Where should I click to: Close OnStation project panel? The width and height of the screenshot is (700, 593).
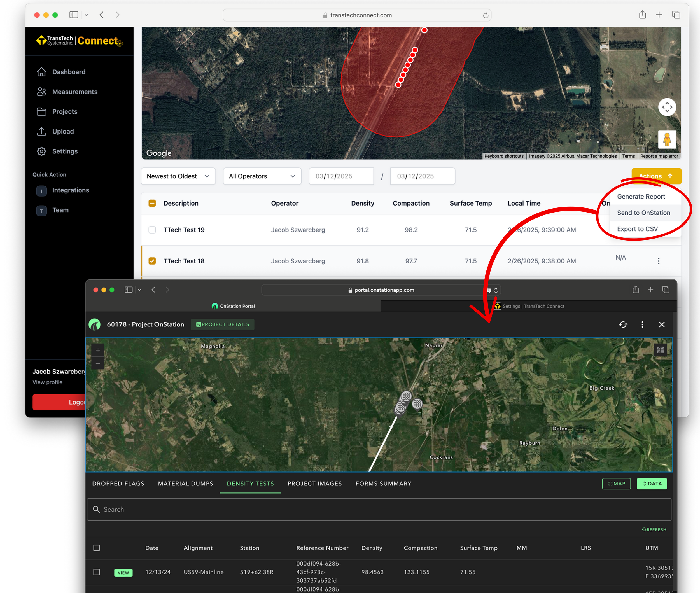coord(662,324)
